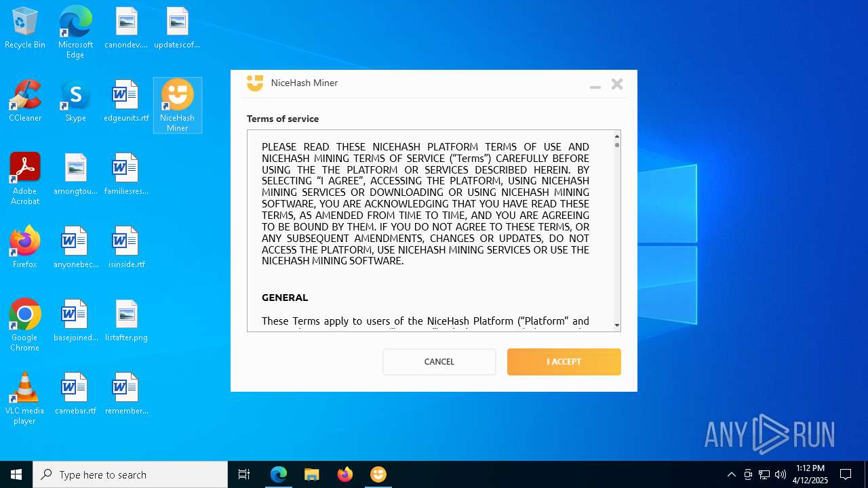This screenshot has width=868, height=488.
Task: Select the Recycle Bin desktop icon
Action: pyautogui.click(x=25, y=28)
